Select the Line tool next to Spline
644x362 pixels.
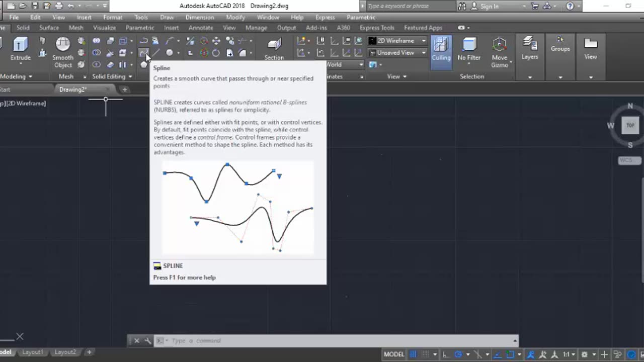pos(156,53)
